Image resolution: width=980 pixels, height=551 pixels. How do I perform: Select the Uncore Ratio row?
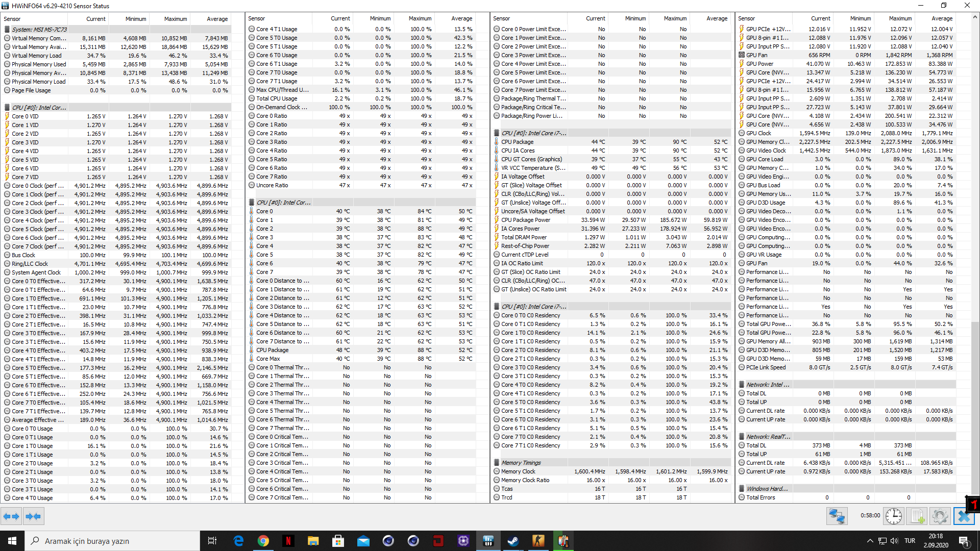pos(361,185)
